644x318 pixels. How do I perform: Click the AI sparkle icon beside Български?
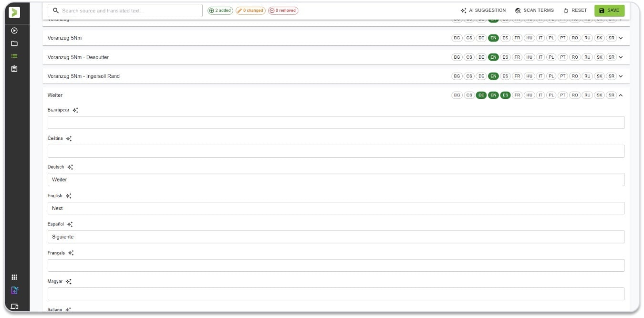tap(75, 110)
